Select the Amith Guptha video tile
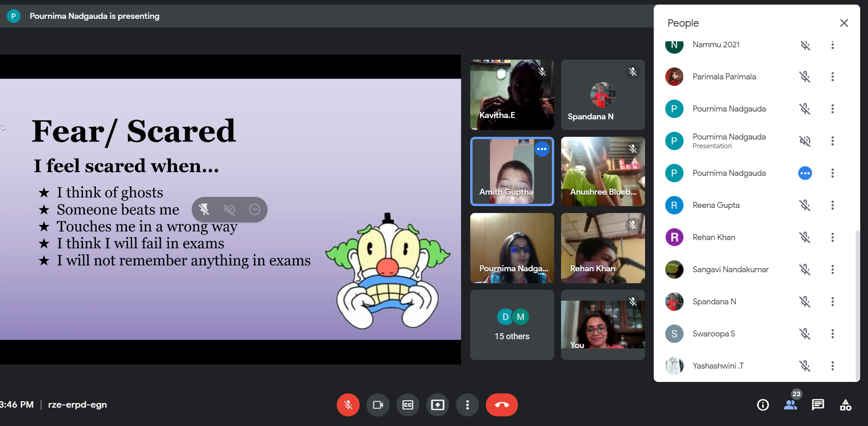Image resolution: width=868 pixels, height=426 pixels. coord(512,171)
